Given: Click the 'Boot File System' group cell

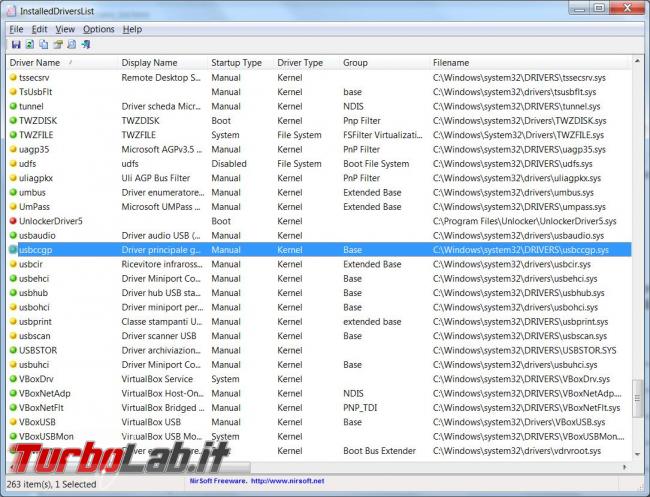Looking at the screenshot, I should [x=376, y=164].
